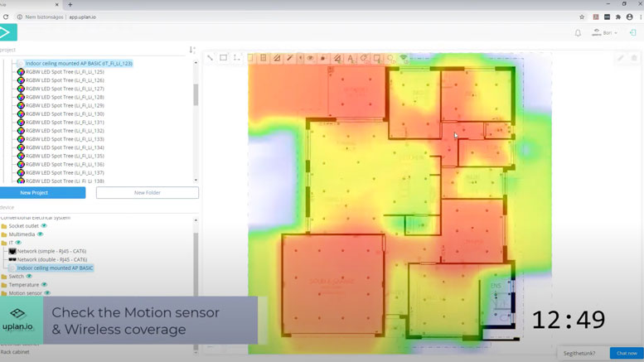Image resolution: width=644 pixels, height=362 pixels.
Task: Open the Bori user account dropdown
Action: click(x=604, y=33)
